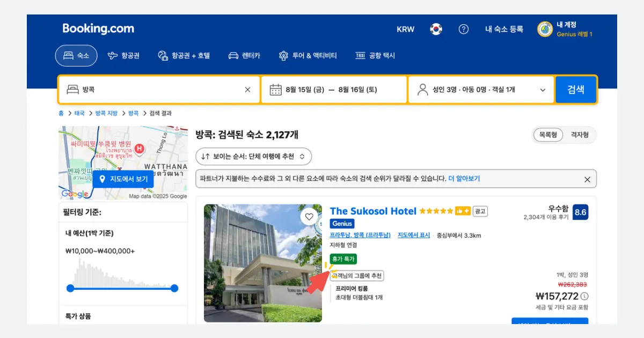This screenshot has height=338, width=644.
Task: Click the help question mark icon
Action: point(464,29)
